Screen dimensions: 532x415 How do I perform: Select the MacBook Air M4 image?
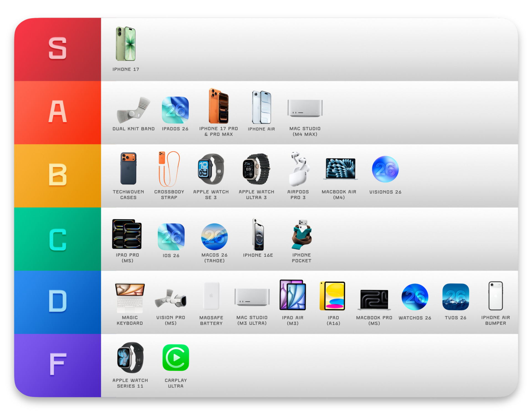coord(341,169)
